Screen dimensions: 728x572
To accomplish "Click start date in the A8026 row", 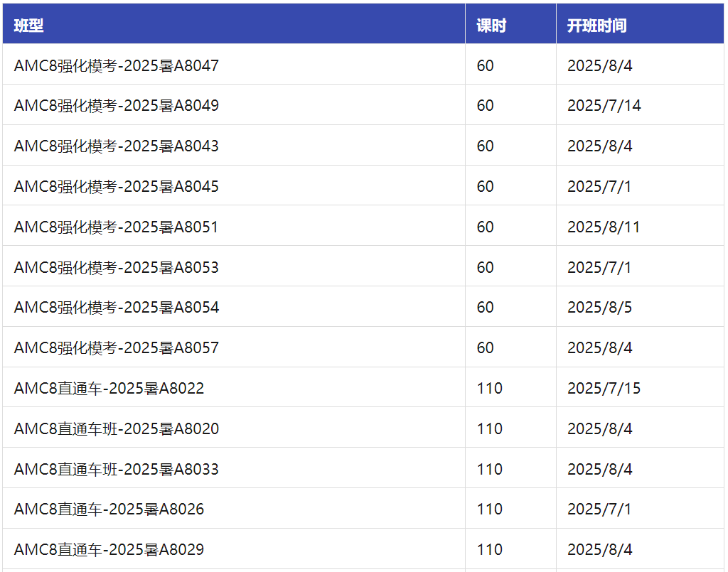I will point(599,509).
